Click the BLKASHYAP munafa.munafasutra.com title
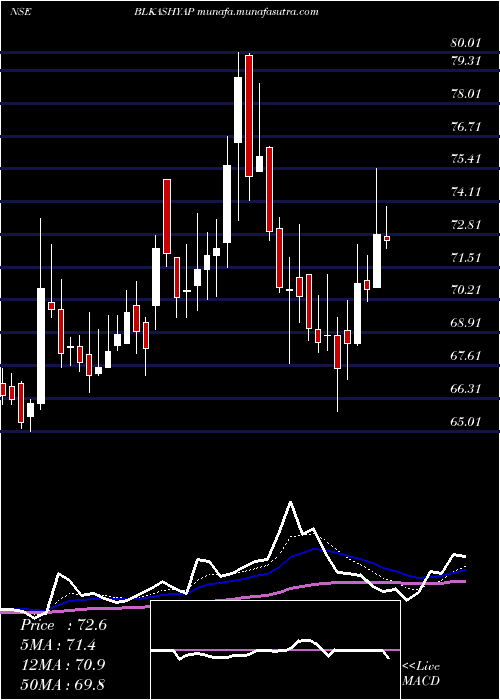This screenshot has height=700, width=500. (226, 12)
